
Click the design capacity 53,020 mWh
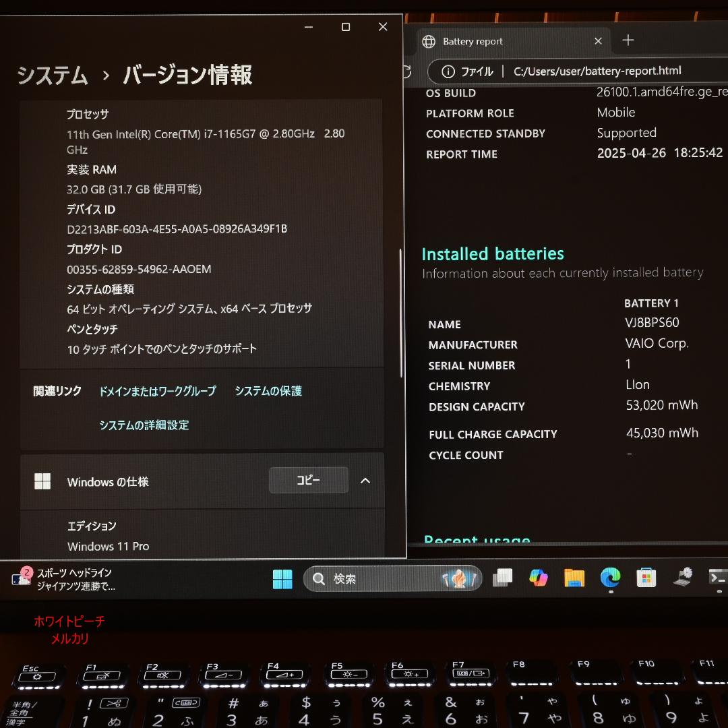[662, 405]
